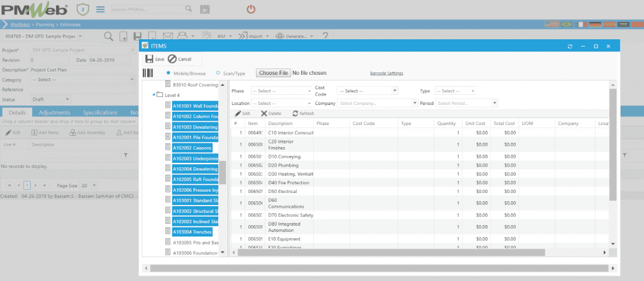Open the Cost Code dropdown filter
The width and height of the screenshot is (644, 281).
[367, 91]
